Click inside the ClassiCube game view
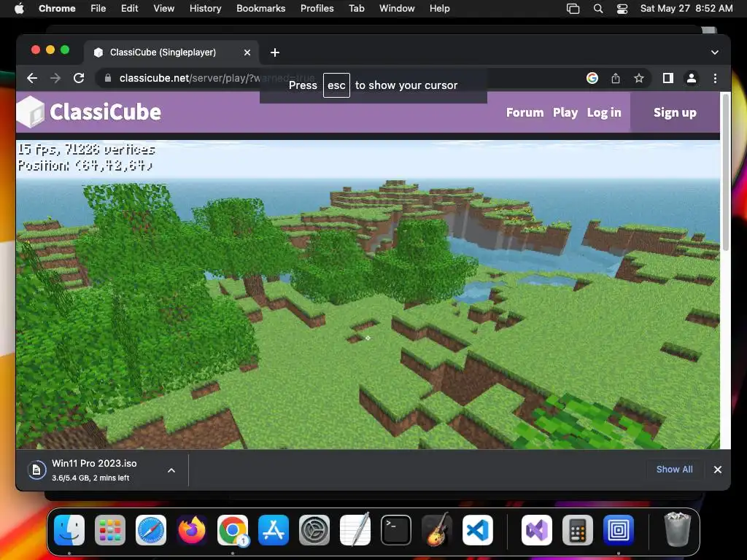 pos(368,295)
